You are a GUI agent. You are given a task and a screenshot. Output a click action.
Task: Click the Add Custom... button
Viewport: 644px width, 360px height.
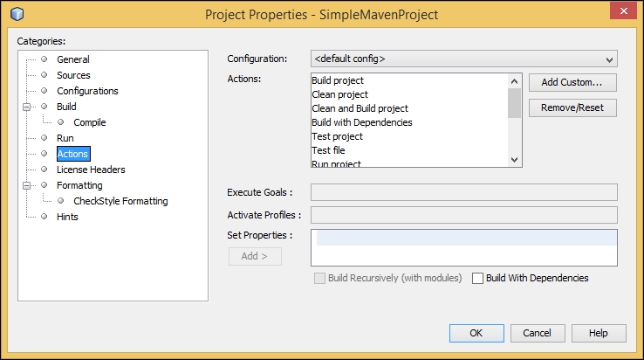click(572, 82)
